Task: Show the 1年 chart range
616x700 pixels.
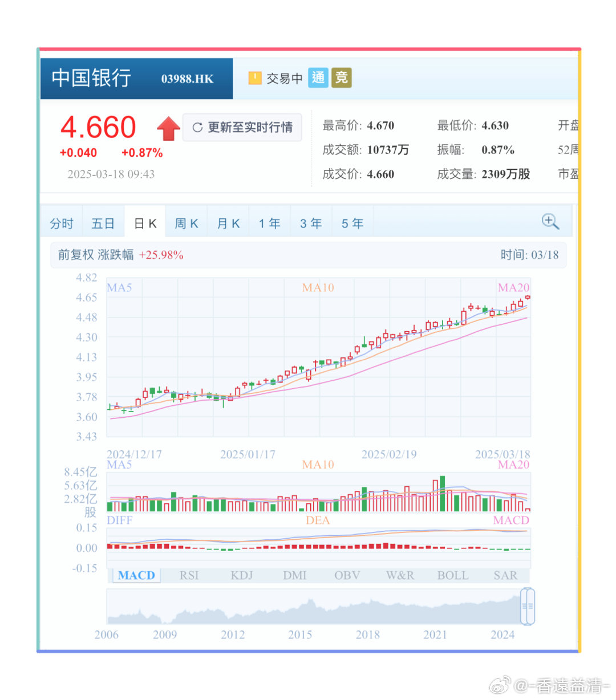Action: (x=269, y=223)
